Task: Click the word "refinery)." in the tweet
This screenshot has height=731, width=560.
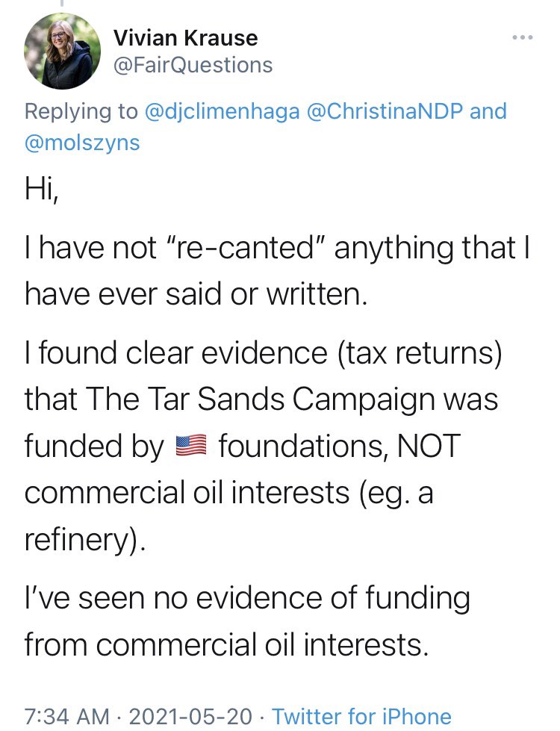Action: [82, 540]
